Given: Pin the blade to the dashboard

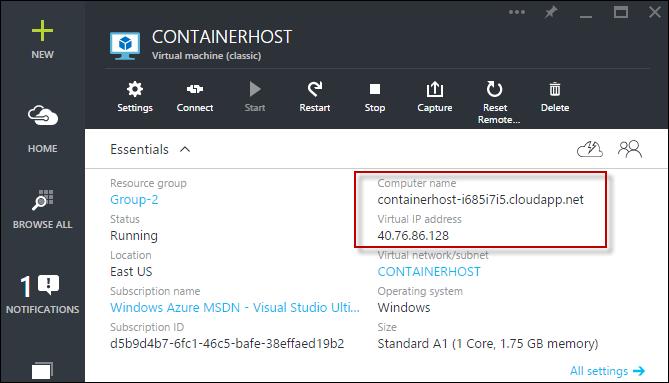Looking at the screenshot, I should click(x=551, y=12).
